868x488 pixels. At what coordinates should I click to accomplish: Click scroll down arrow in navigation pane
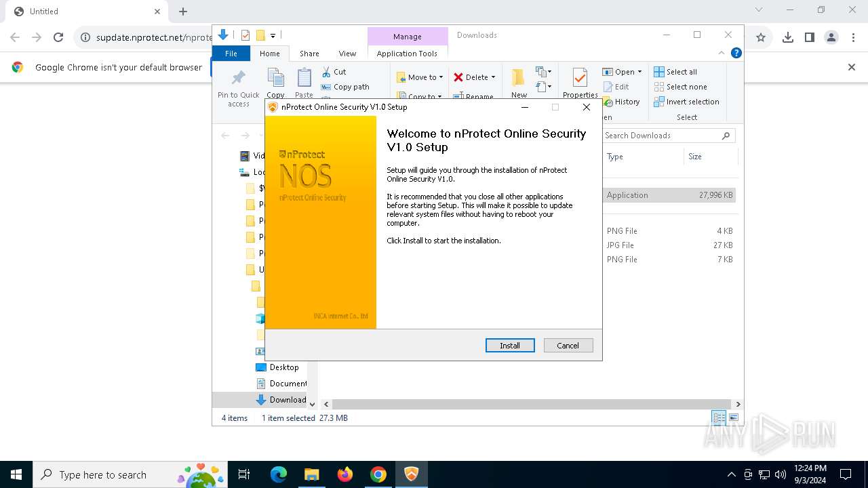point(313,404)
